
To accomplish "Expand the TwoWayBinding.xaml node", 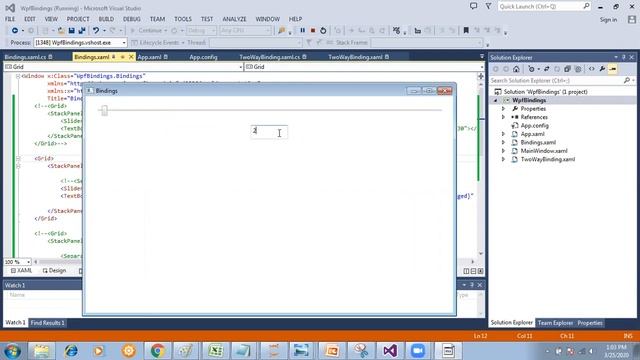I will 503,159.
